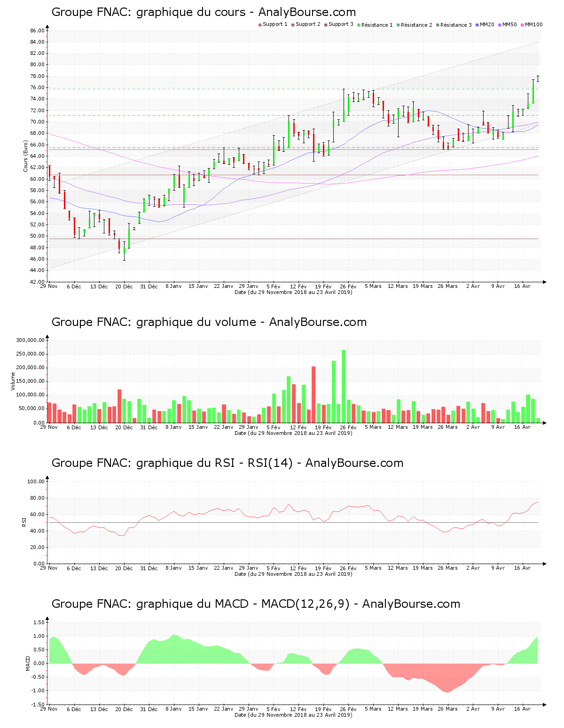Click '300,000.00' on the volume axis
This screenshot has height=728, width=564.
[x=31, y=341]
